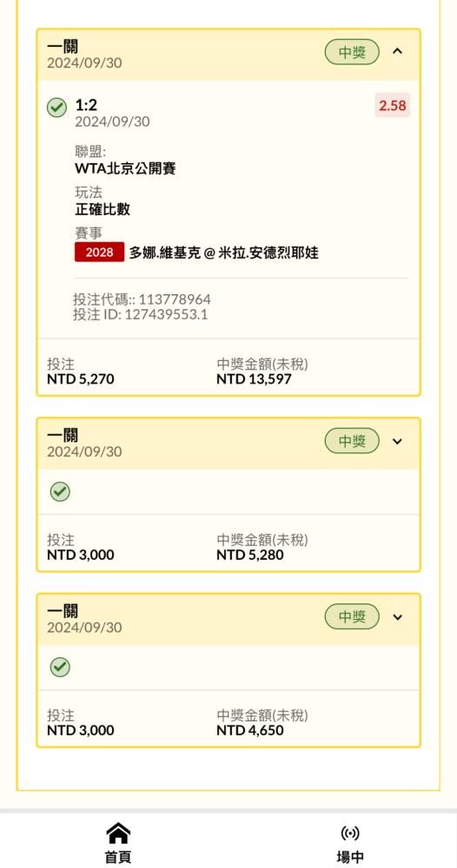Click 中獎 badge on NTD 4,650 card
The image size is (457, 868).
pyautogui.click(x=352, y=616)
